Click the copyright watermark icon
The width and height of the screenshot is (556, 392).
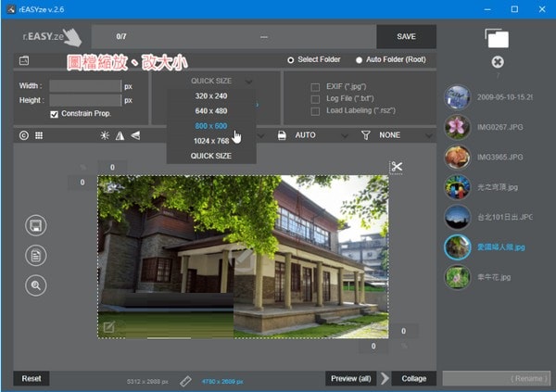(x=24, y=135)
